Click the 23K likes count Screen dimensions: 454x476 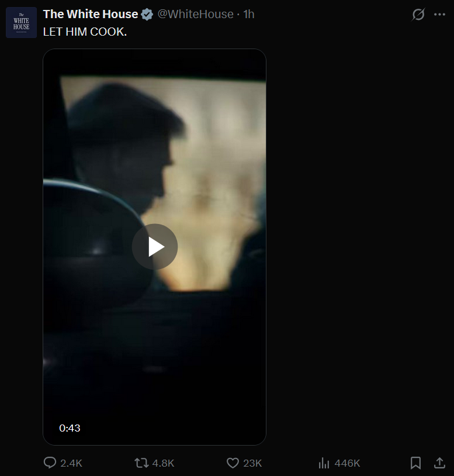pos(252,463)
